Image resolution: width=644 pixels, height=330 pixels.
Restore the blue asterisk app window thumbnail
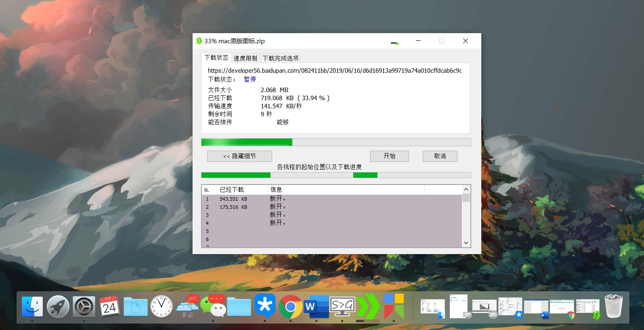pyautogui.click(x=510, y=308)
